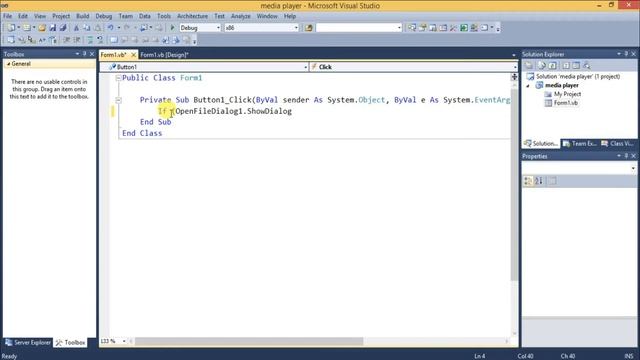Click the green Start Page toolbar icon

464,28
